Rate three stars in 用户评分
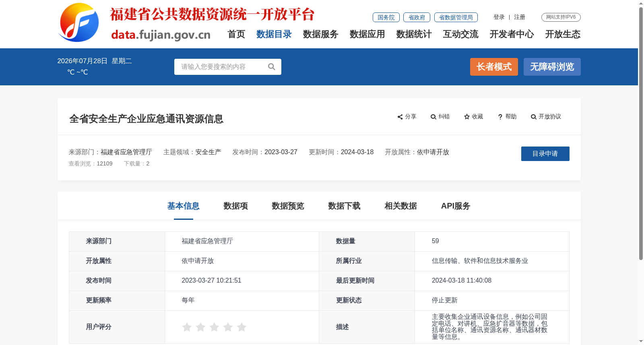 pyautogui.click(x=214, y=327)
